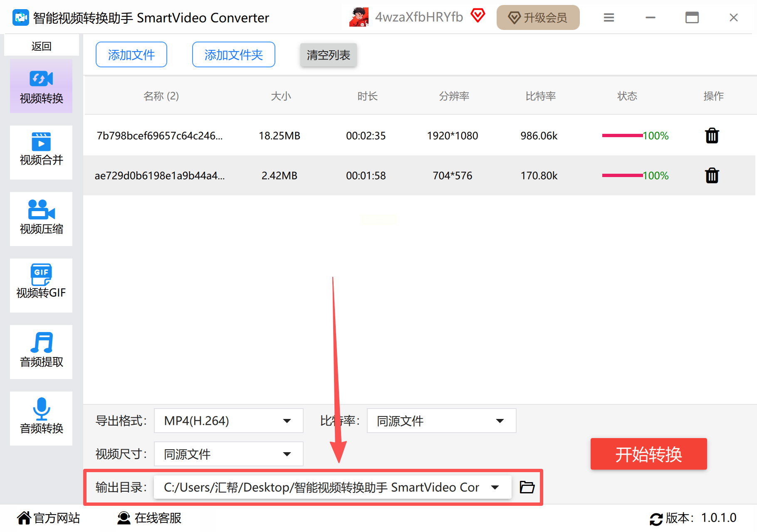Click the 大小 column header

(x=281, y=96)
